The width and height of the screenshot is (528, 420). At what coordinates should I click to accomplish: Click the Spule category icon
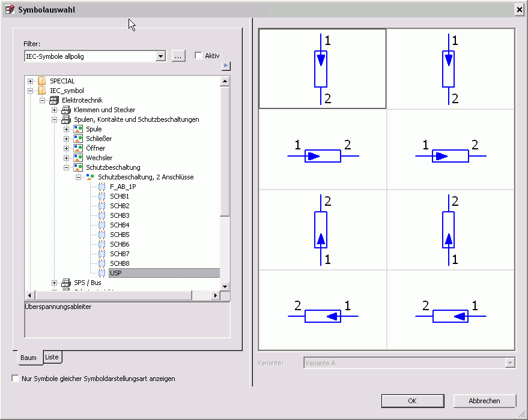tap(78, 129)
